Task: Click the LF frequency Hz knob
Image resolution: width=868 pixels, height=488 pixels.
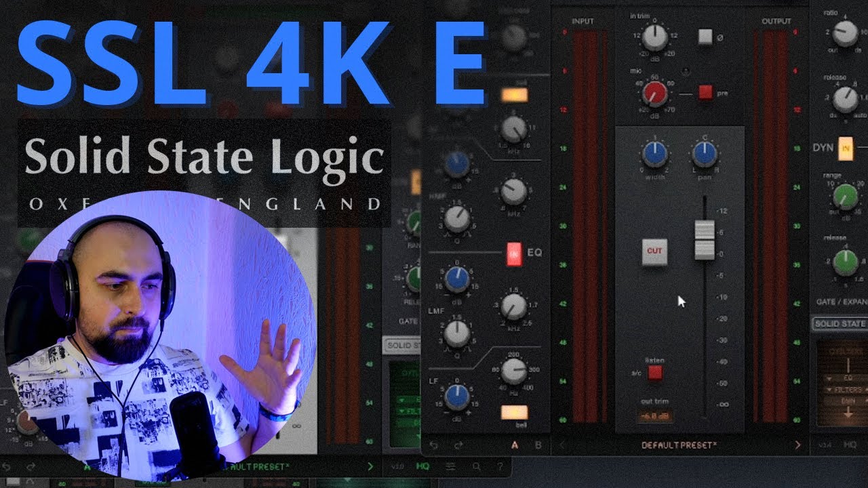Action: click(x=514, y=370)
